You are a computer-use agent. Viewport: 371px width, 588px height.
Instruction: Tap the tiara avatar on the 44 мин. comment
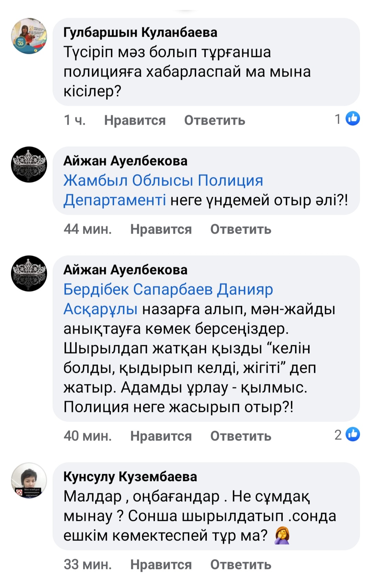[x=29, y=165]
